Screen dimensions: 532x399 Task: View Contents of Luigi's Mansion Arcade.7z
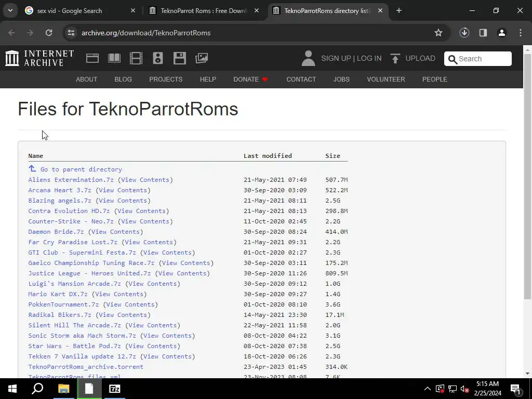pos(153,284)
